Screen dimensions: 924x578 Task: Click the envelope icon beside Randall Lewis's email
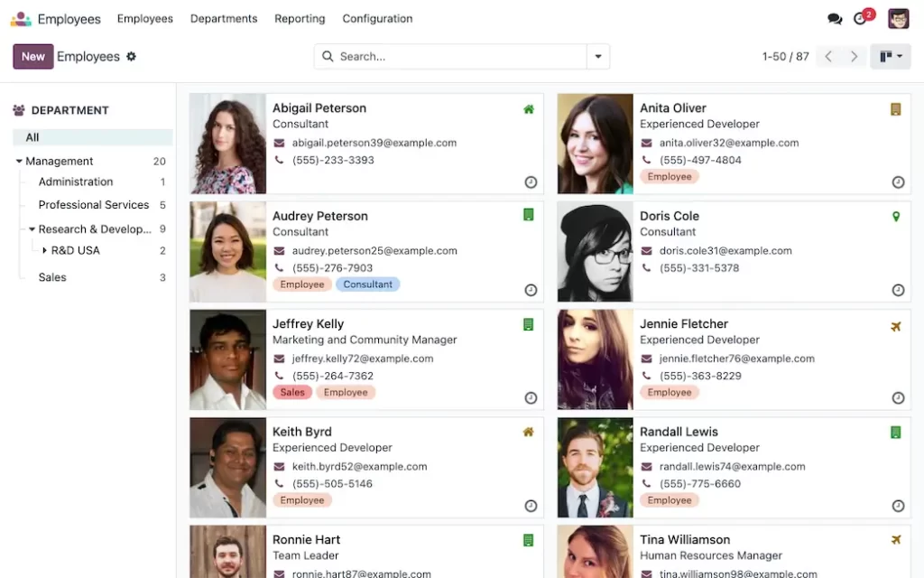(x=649, y=467)
